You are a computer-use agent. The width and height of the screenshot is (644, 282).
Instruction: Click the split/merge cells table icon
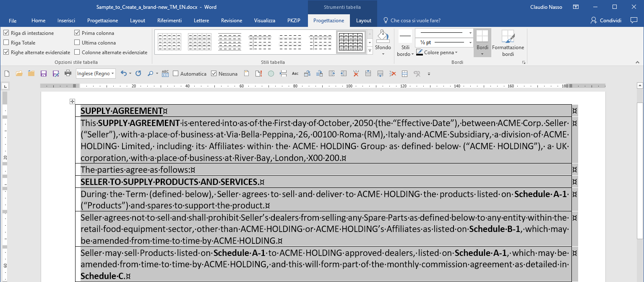click(404, 74)
